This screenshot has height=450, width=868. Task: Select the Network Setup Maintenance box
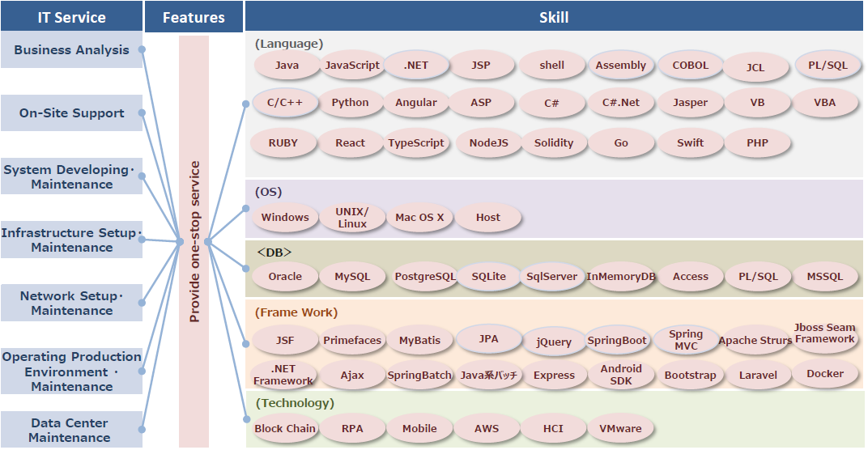point(71,303)
